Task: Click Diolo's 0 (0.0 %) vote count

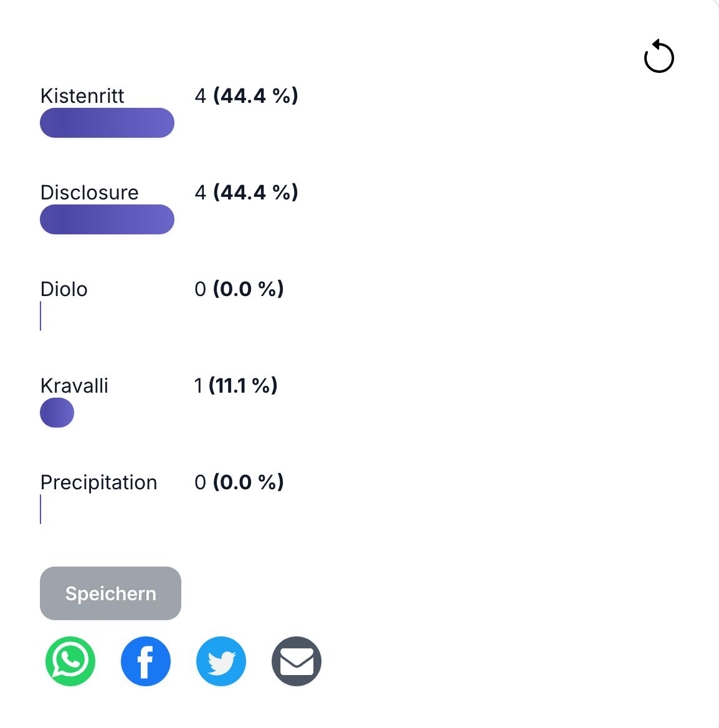Action: tap(239, 289)
